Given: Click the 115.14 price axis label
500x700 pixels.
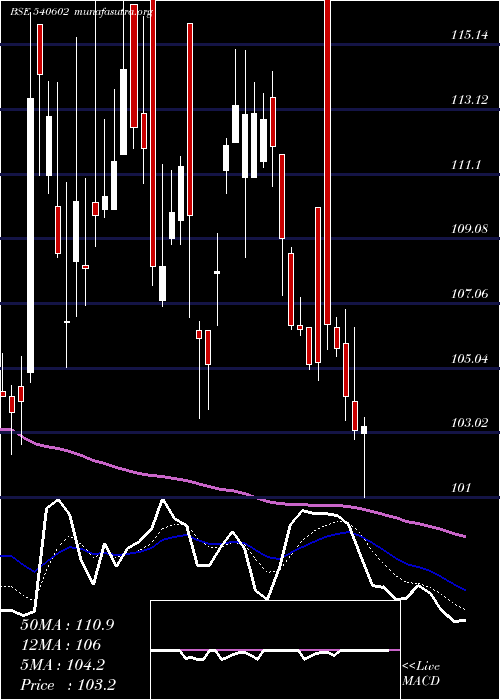Looking at the screenshot, I should pos(469,35).
